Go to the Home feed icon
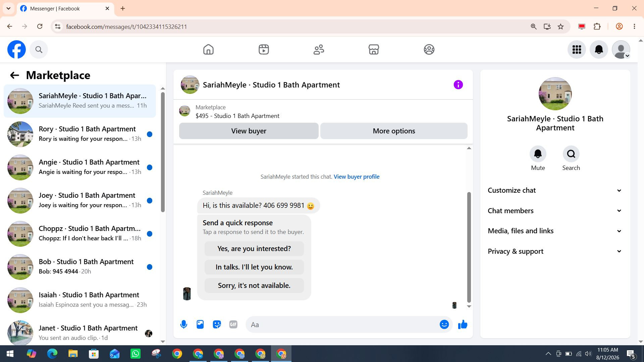The height and width of the screenshot is (362, 644). pos(208,50)
